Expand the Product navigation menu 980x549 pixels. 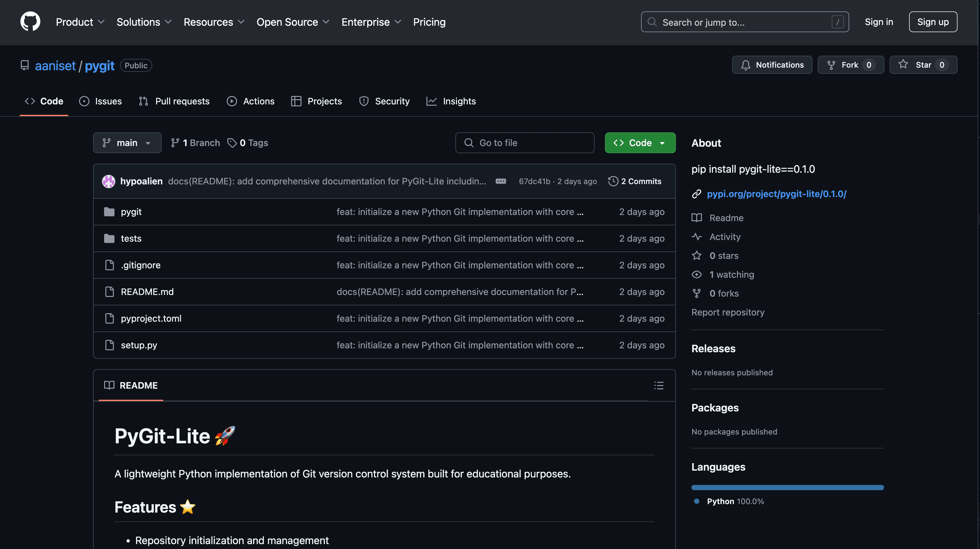(80, 22)
